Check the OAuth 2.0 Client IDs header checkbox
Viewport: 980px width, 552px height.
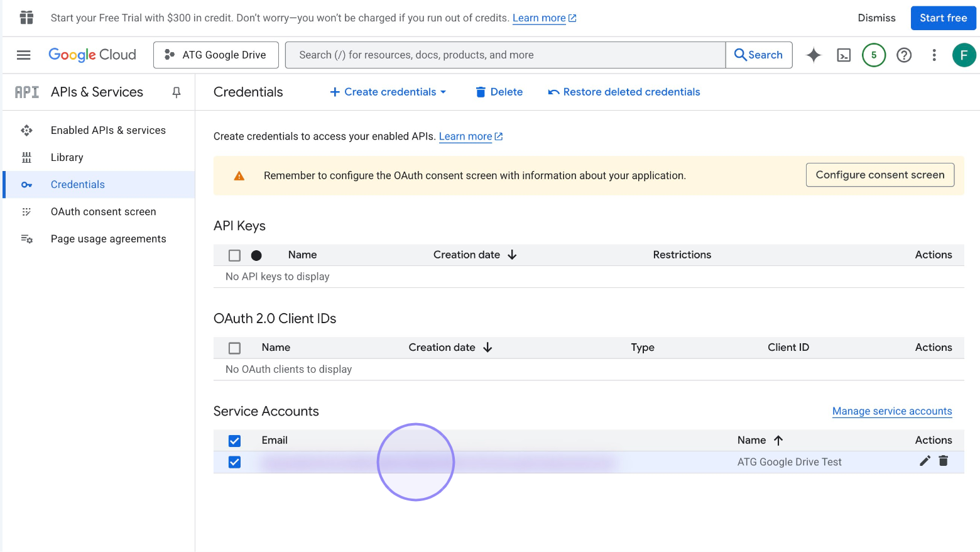pos(234,347)
